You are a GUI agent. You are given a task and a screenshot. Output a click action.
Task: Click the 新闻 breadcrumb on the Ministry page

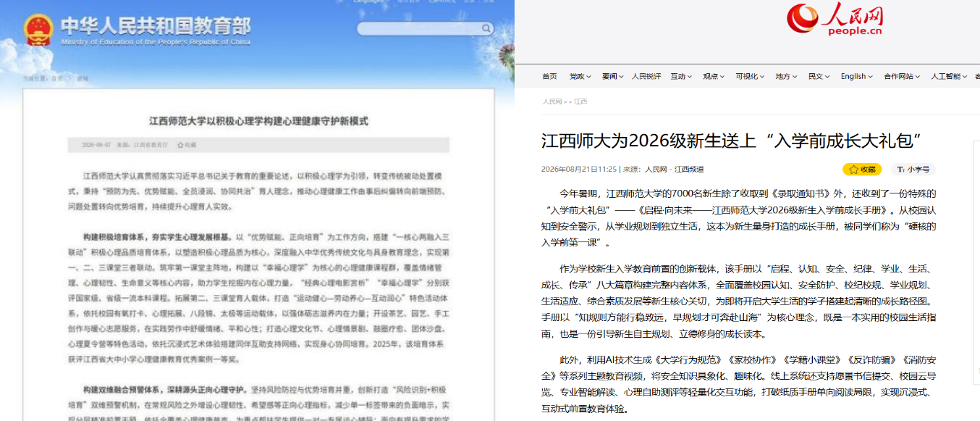coord(83,78)
